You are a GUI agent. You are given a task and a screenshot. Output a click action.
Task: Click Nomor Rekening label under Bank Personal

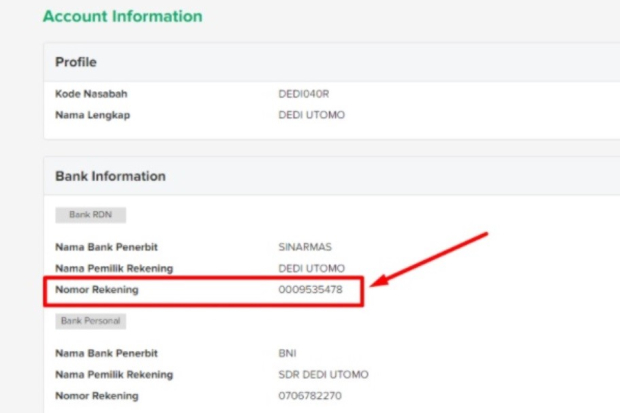[97, 396]
